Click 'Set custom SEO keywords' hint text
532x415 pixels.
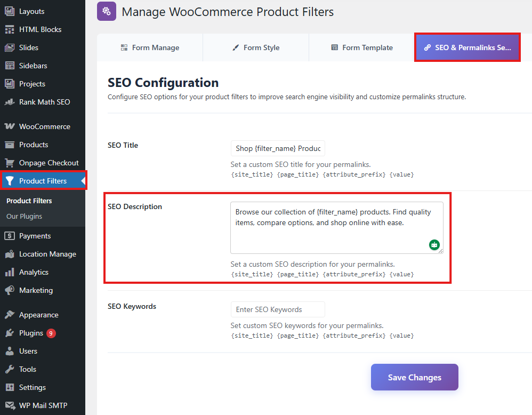pos(307,326)
